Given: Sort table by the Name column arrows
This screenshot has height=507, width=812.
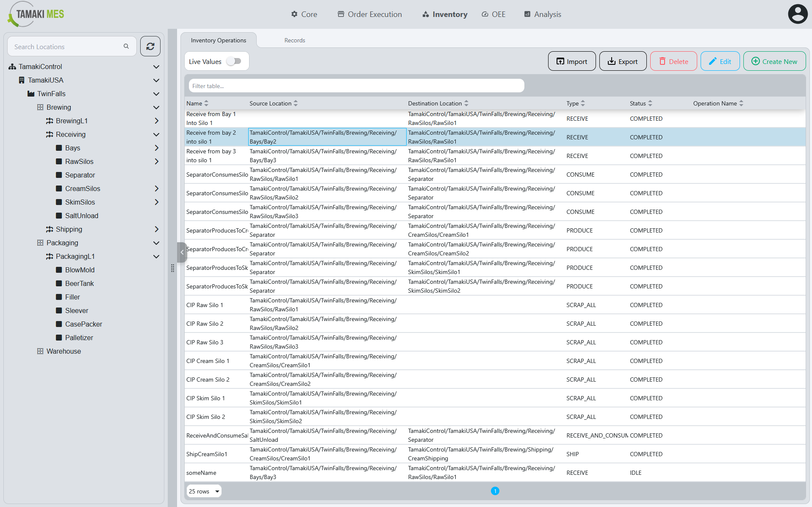Looking at the screenshot, I should [x=206, y=103].
